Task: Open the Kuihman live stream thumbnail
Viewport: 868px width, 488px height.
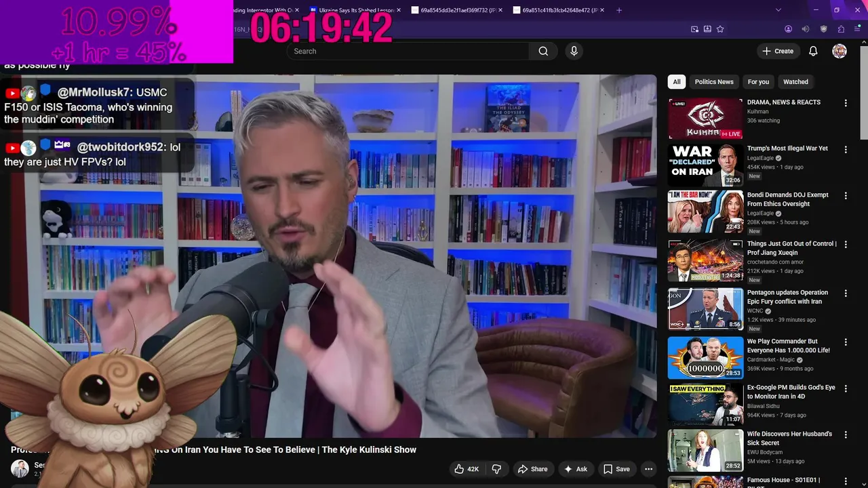Action: click(705, 119)
